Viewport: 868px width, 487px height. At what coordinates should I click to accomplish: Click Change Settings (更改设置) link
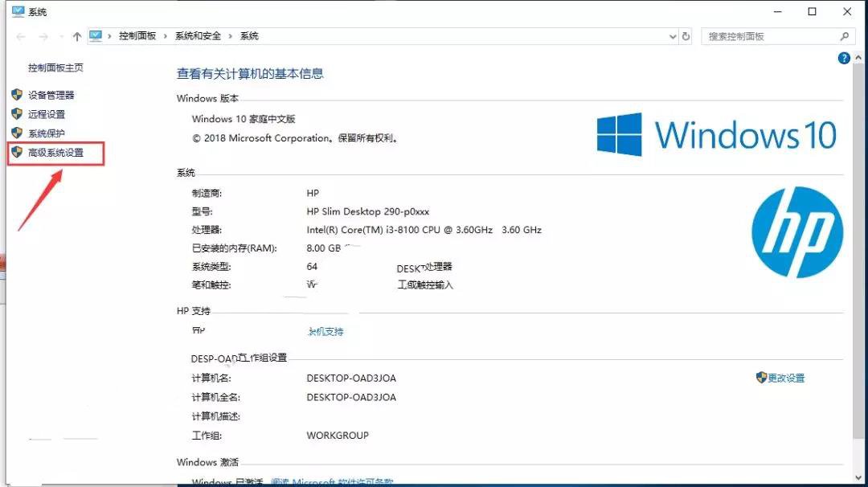[x=786, y=378]
